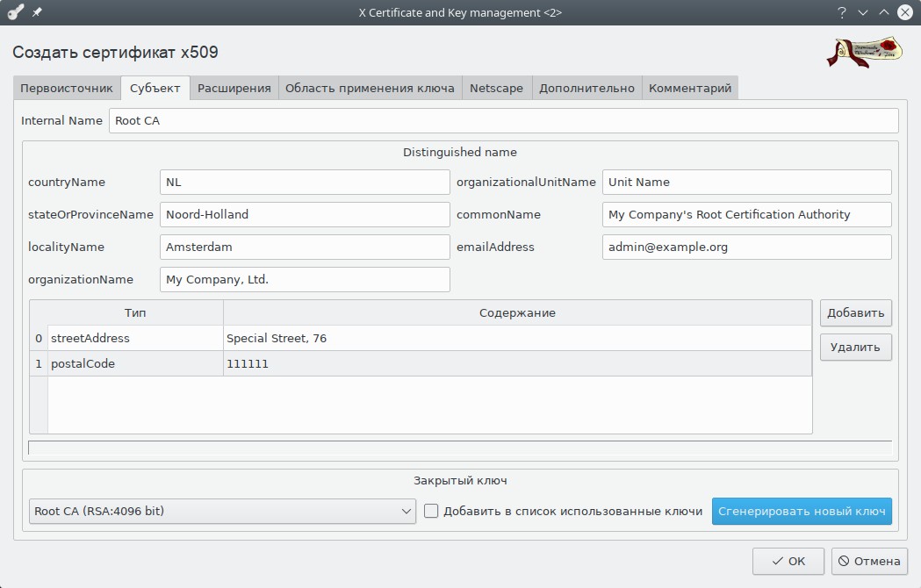
Task: Enable adding used keys to the list
Action: click(431, 512)
